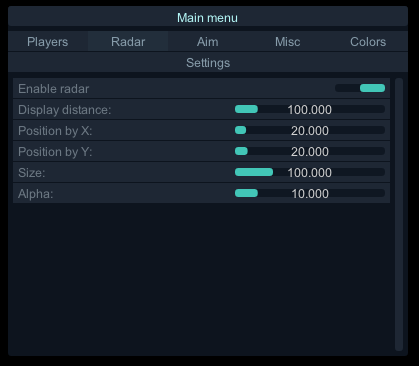419x366 pixels.
Task: Click the Enable radar label text
Action: [54, 89]
